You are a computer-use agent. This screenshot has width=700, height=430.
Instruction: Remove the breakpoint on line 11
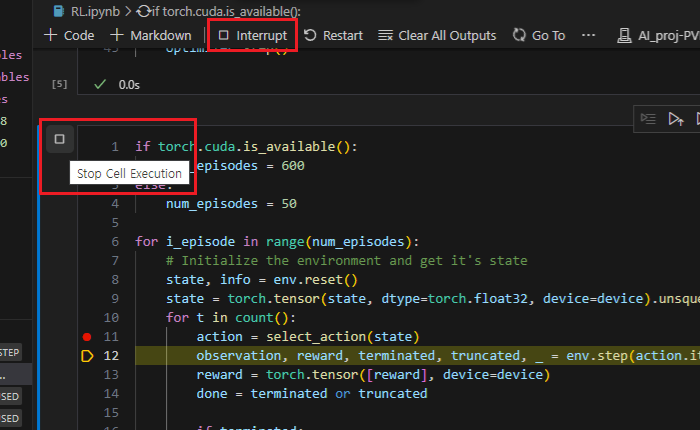pyautogui.click(x=87, y=337)
